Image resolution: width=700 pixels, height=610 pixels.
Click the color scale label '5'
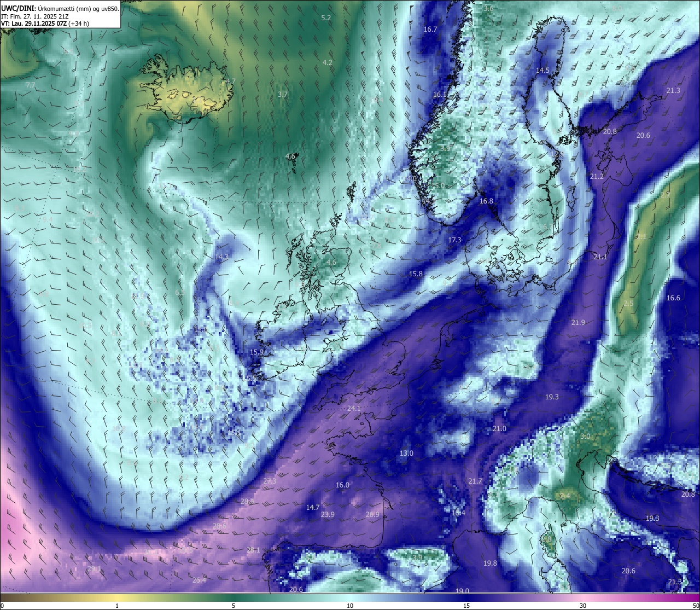coord(234,606)
